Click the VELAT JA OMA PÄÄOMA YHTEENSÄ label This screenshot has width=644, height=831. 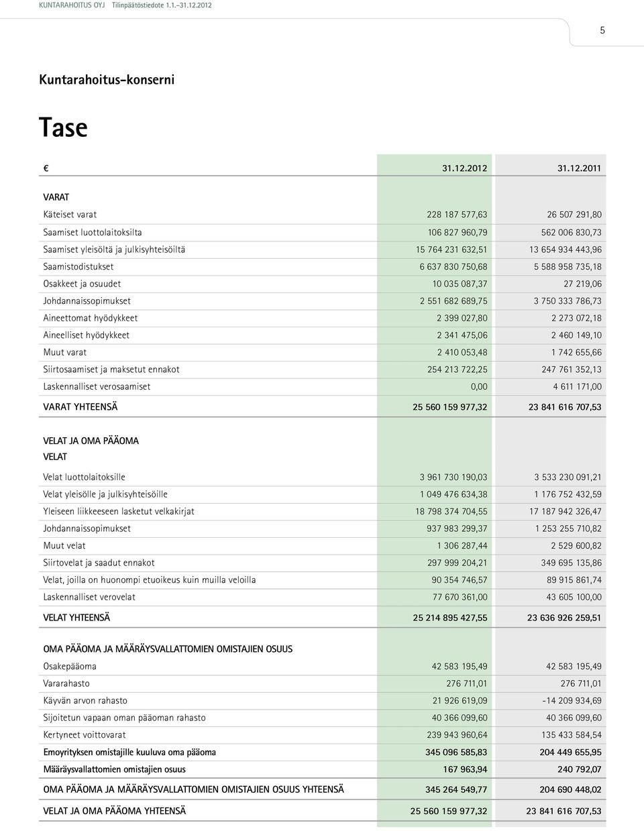pos(115,811)
